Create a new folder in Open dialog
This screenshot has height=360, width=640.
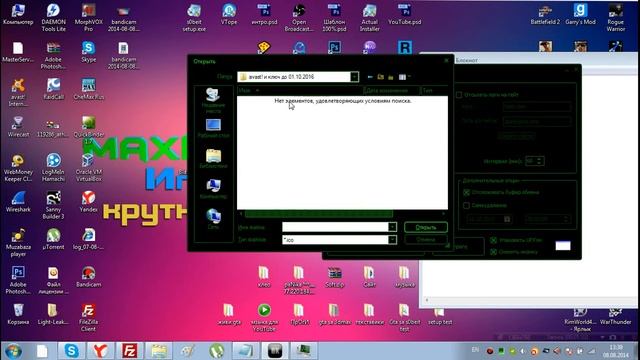coord(391,77)
